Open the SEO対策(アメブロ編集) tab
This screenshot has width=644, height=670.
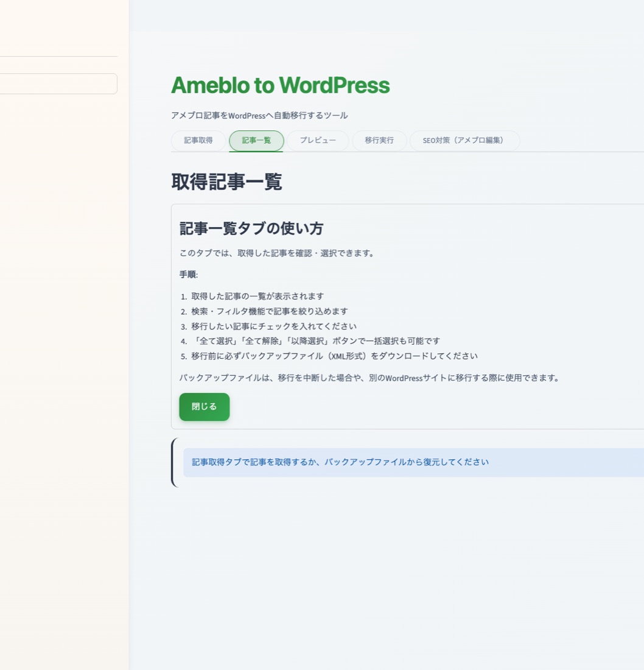pyautogui.click(x=464, y=141)
